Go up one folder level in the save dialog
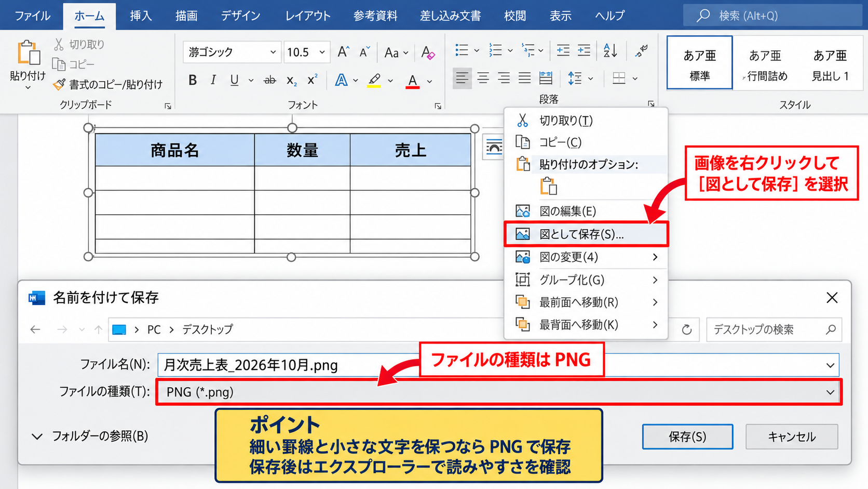The width and height of the screenshot is (868, 489). coord(98,329)
